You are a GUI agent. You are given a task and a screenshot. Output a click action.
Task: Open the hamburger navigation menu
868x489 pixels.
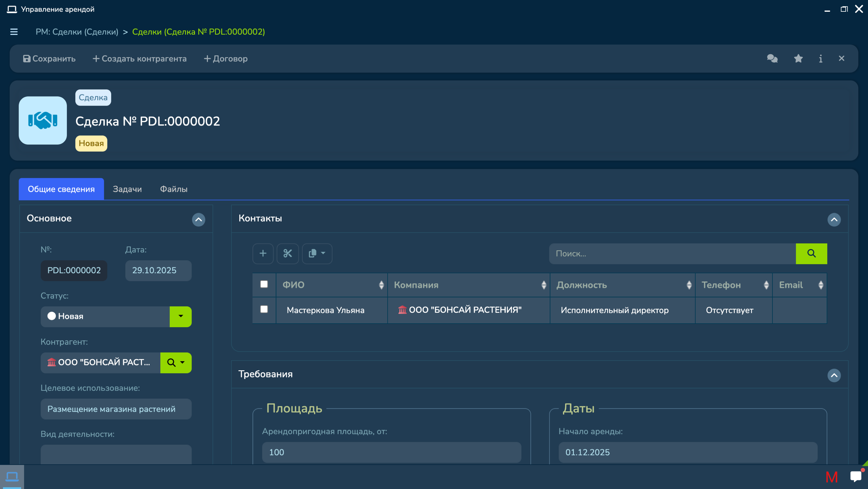(14, 32)
